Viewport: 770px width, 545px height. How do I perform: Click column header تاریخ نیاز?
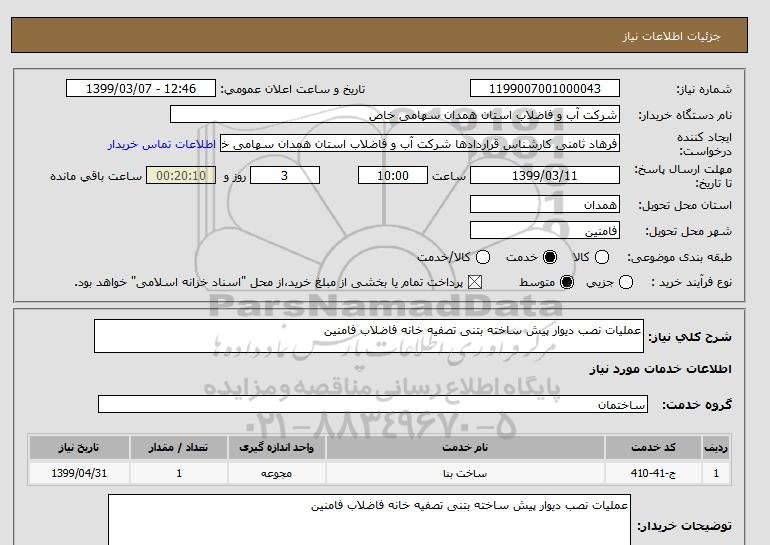pos(79,447)
